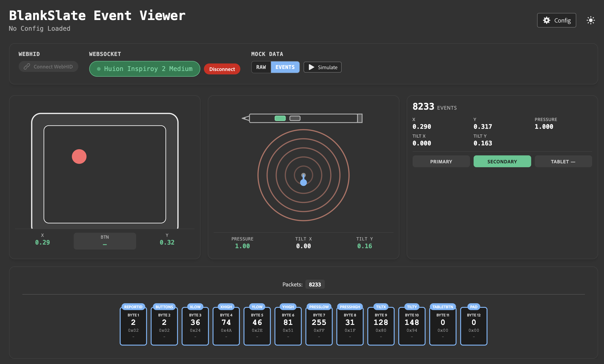Image resolution: width=604 pixels, height=364 pixels.
Task: Click the green pen button indicator
Action: tap(280, 118)
